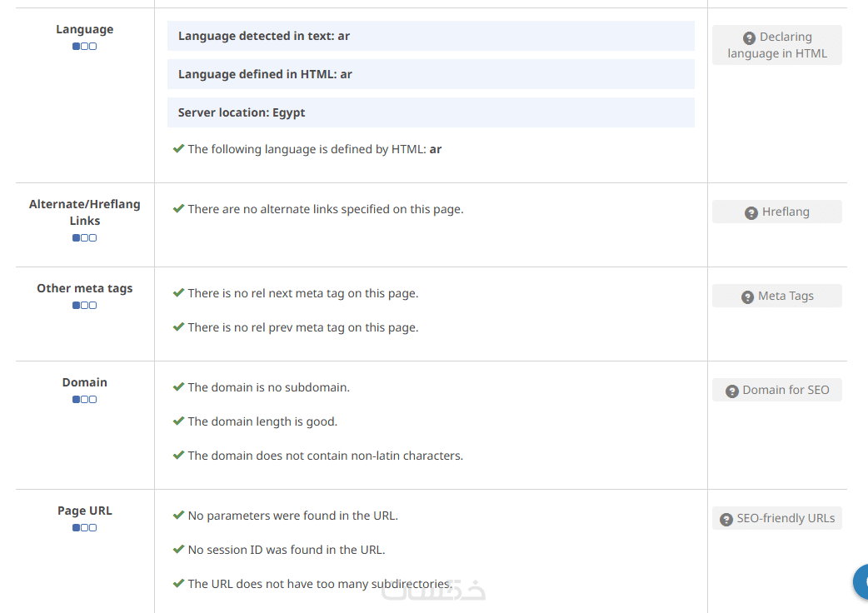Click the importance rating under Other meta tags

tap(84, 306)
